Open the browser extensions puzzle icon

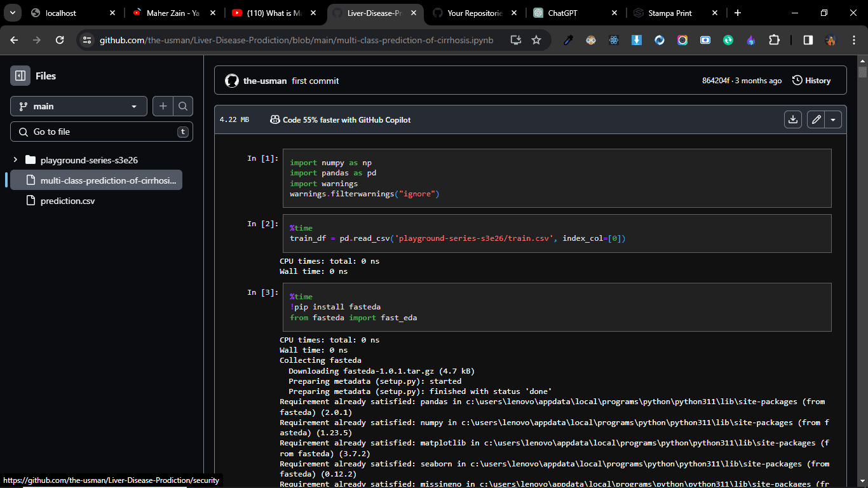point(774,40)
